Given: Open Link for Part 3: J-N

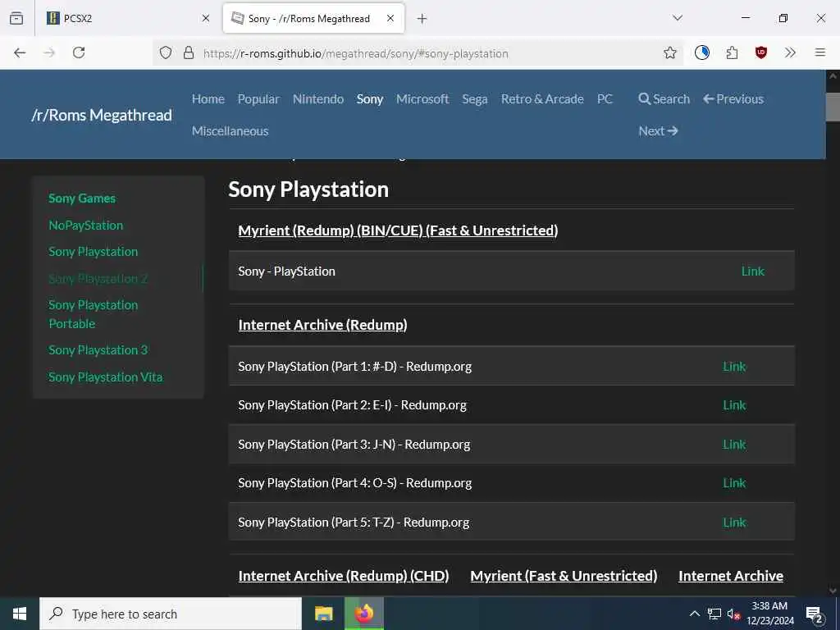Looking at the screenshot, I should click(x=734, y=444).
